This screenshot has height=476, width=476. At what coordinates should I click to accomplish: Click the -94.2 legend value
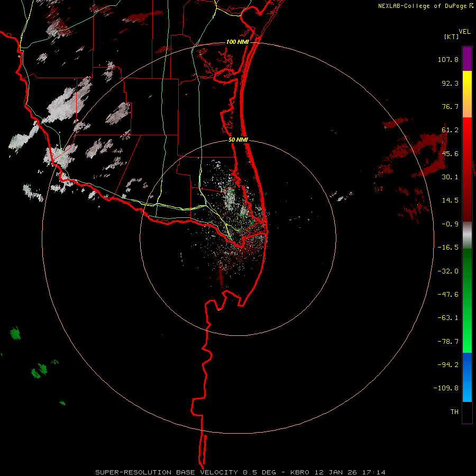448,364
